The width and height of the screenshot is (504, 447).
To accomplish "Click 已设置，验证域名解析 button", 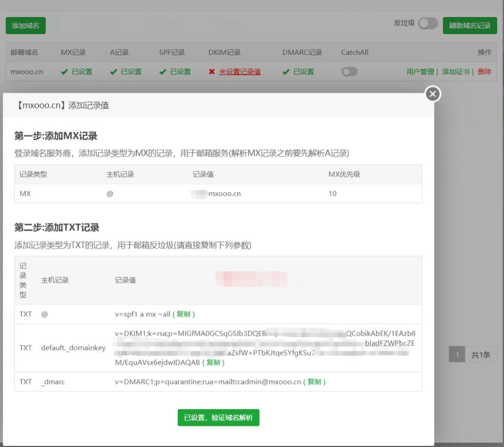I will pyautogui.click(x=218, y=418).
